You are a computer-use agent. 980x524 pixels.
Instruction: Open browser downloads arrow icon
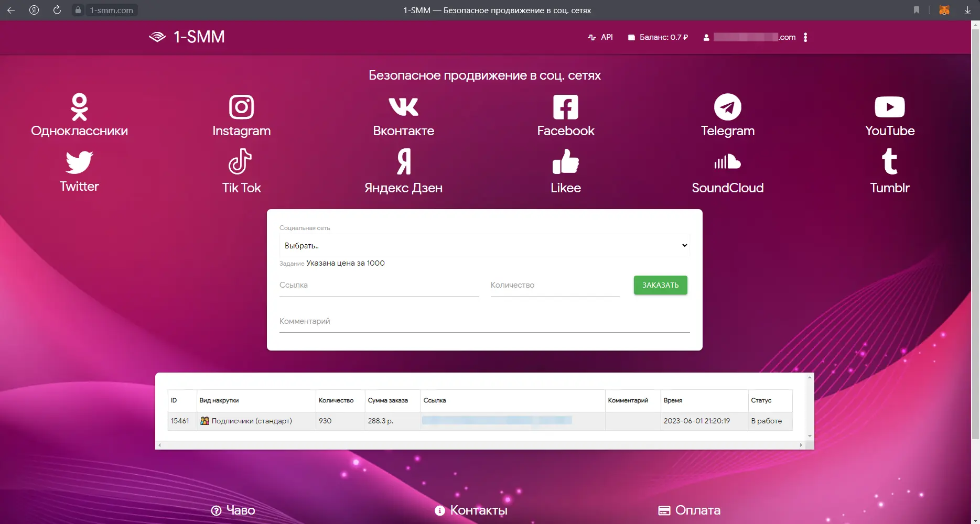point(967,10)
